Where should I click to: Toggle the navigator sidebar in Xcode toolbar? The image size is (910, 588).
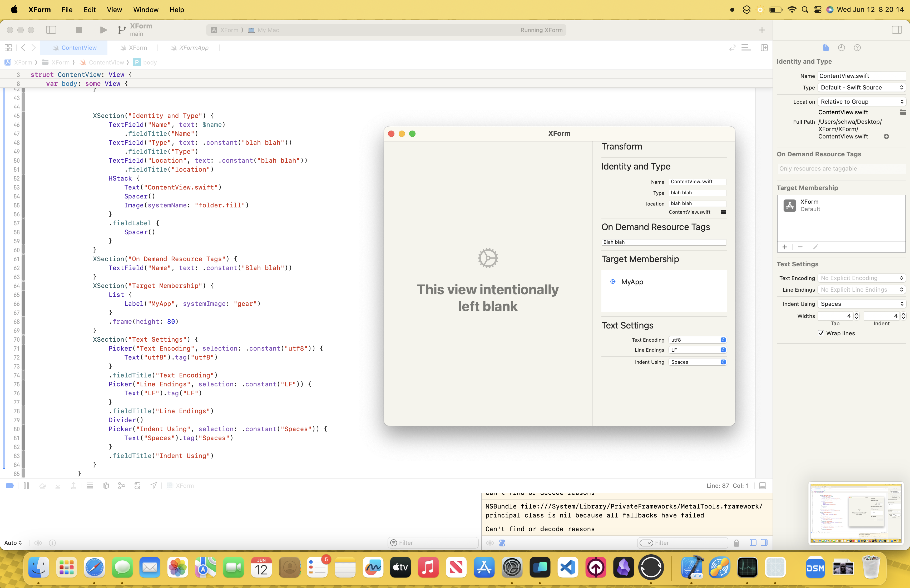[51, 30]
